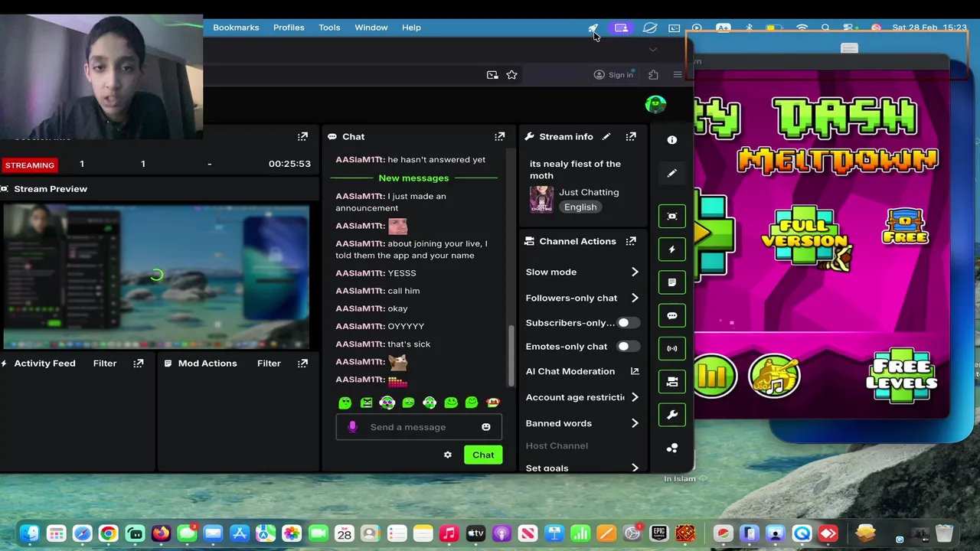Open Finder from the Dock
The image size is (980, 551).
[30, 533]
